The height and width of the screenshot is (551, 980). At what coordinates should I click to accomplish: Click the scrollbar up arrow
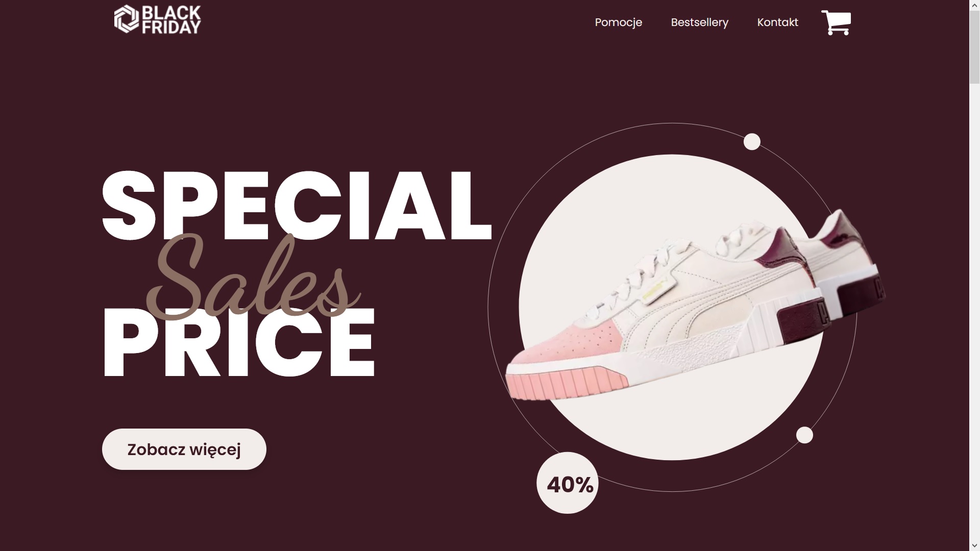974,5
